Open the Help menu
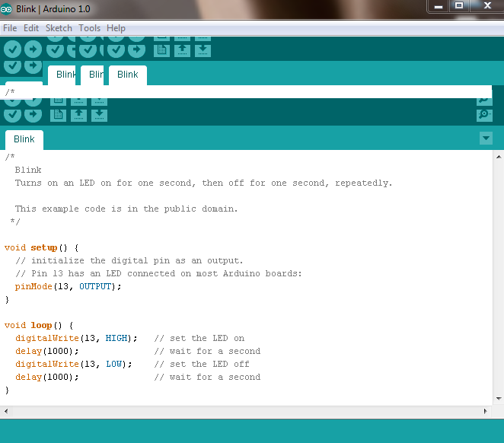The image size is (504, 443). click(x=116, y=28)
